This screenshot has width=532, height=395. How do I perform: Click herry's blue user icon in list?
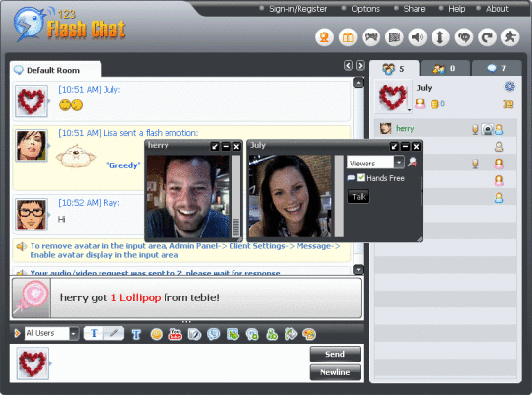(x=499, y=129)
